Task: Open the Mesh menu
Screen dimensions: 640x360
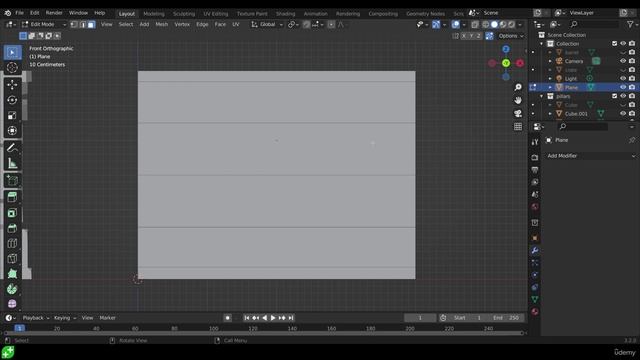Action: (162, 24)
